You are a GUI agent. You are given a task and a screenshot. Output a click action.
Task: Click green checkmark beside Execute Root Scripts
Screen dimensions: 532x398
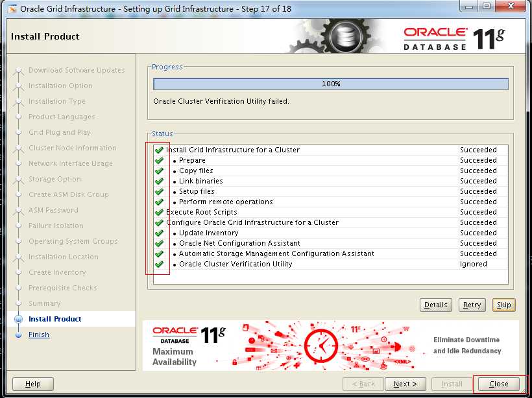[x=159, y=212]
